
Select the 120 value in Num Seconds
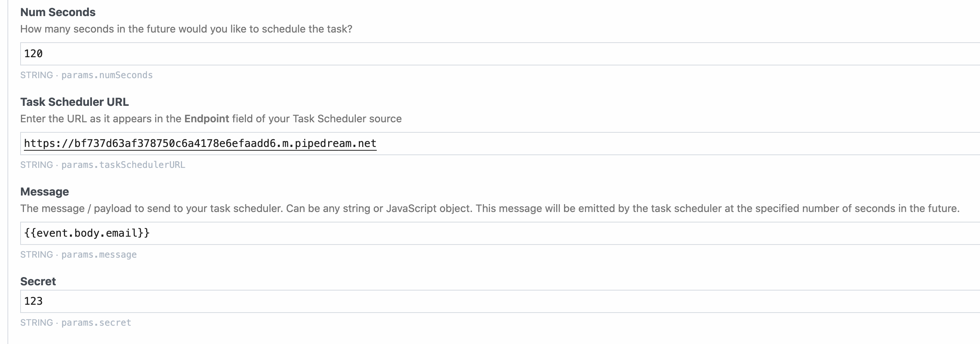click(x=33, y=53)
